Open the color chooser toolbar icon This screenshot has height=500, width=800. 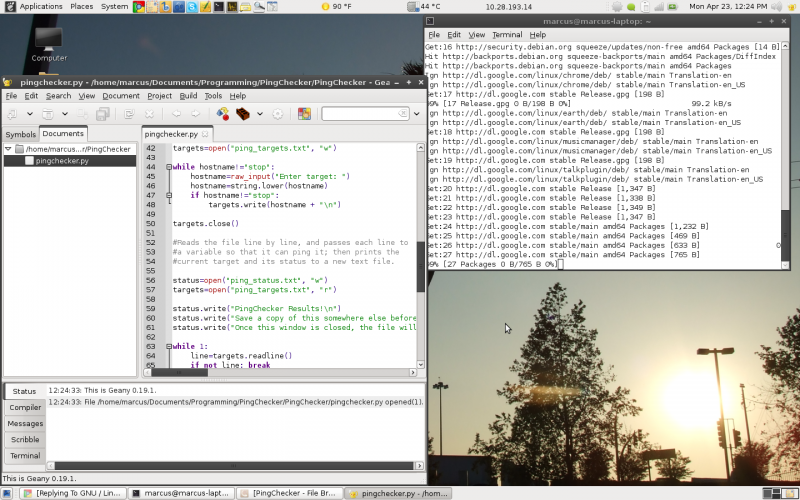(305, 114)
